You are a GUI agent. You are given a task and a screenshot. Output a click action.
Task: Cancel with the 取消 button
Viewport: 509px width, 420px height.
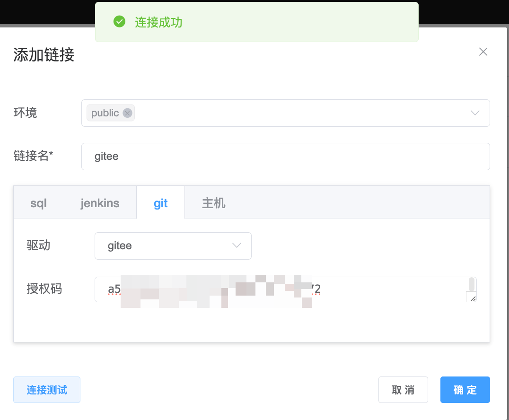[403, 389]
